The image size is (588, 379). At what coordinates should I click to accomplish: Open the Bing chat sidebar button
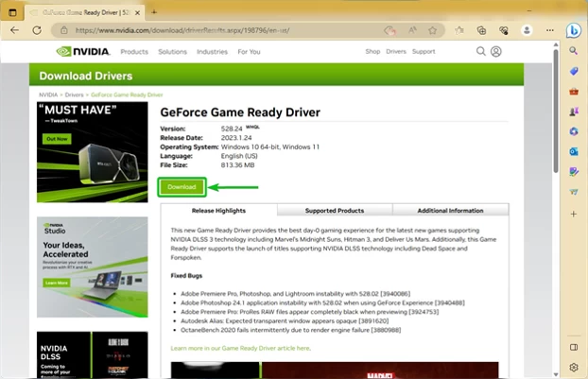(574, 30)
